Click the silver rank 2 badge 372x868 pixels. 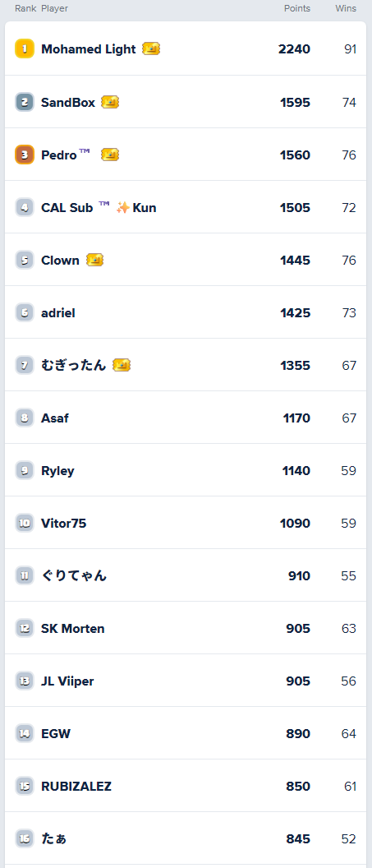[25, 102]
